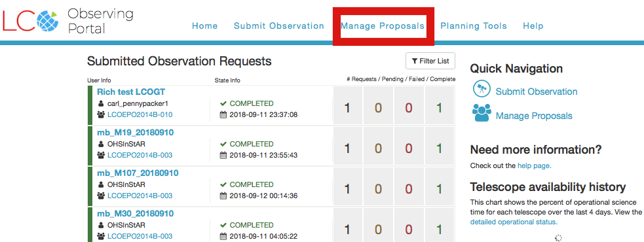Screen dimensions: 644x242
Task: Click date text 2018-09-12 00:14:36
Action: click(263, 196)
